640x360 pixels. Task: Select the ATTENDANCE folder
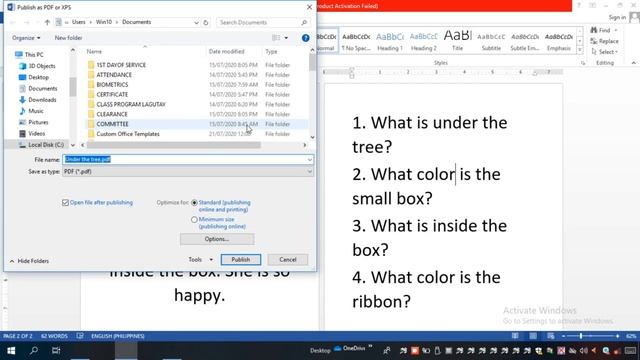point(114,75)
